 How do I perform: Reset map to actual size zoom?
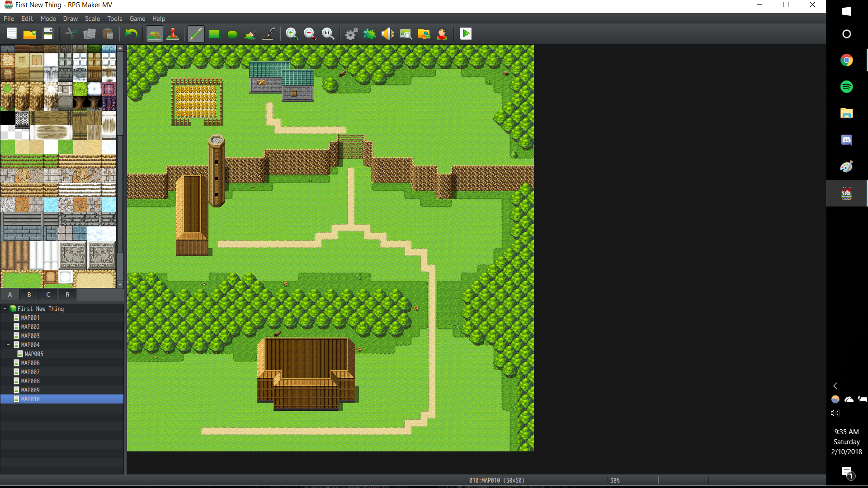click(328, 34)
